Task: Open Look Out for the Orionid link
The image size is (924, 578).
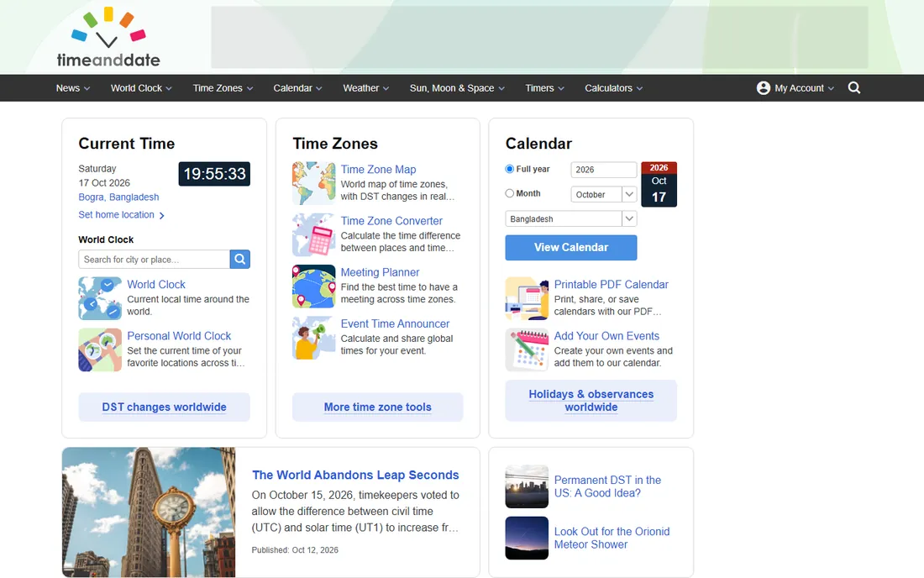Action: [x=612, y=538]
